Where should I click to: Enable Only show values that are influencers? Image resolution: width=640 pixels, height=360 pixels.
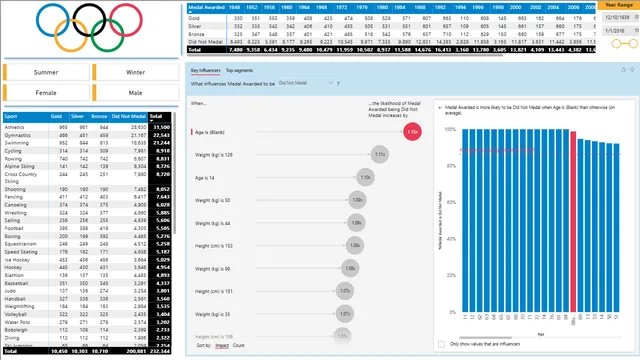pyautogui.click(x=441, y=344)
